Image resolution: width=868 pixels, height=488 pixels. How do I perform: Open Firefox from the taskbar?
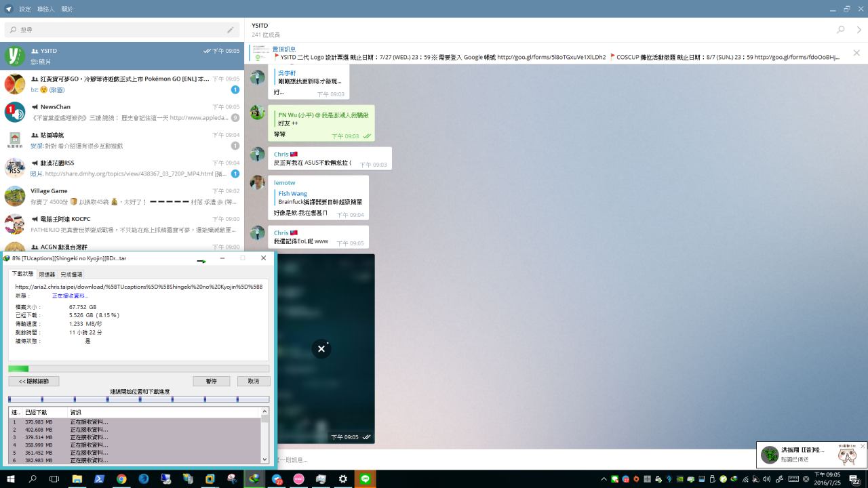click(x=144, y=479)
